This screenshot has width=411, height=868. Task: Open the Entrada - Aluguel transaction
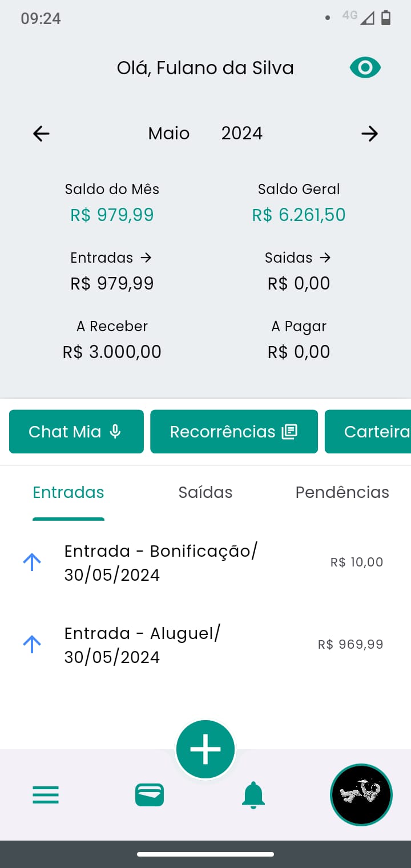[x=171, y=645]
